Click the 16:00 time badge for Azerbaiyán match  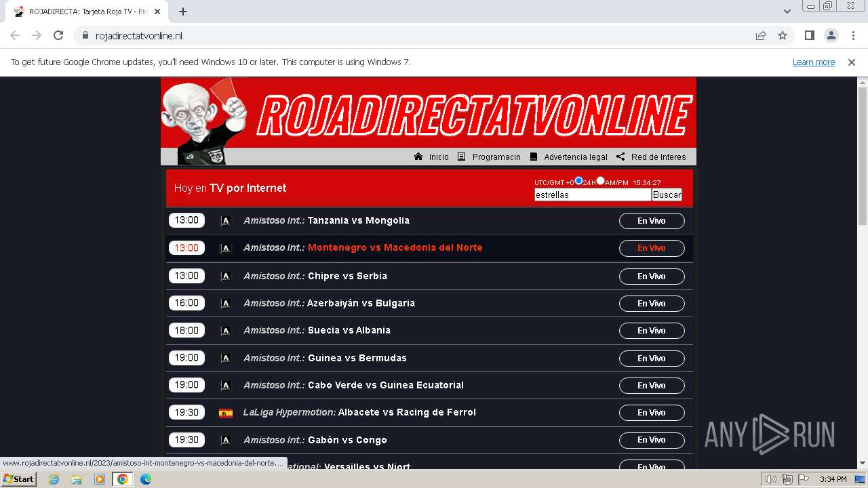coord(186,303)
